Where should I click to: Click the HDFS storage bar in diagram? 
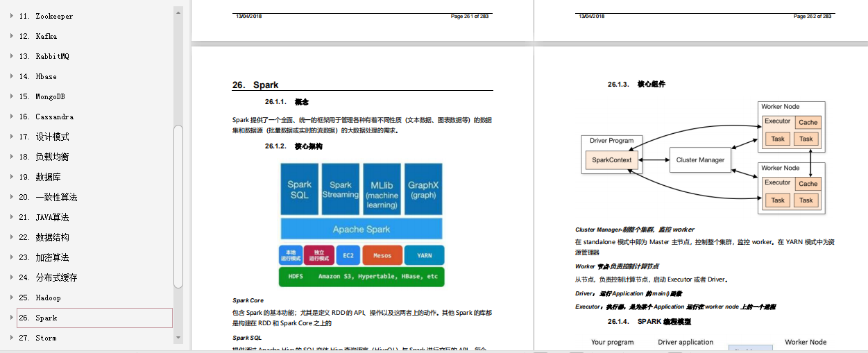[x=361, y=276]
